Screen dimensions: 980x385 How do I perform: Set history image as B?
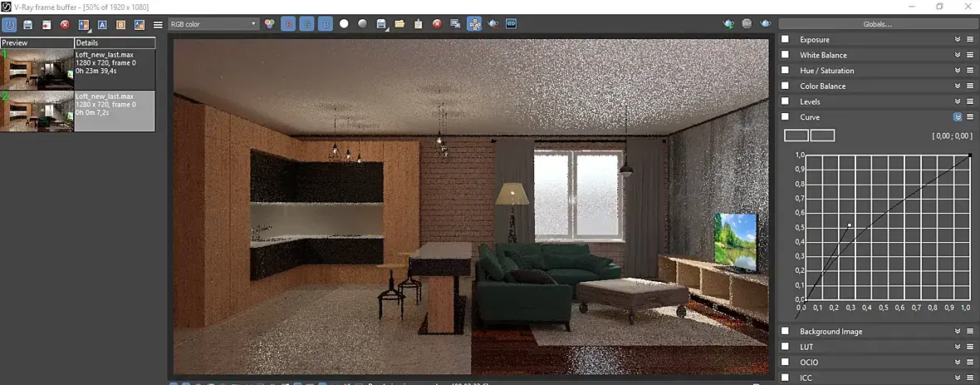pyautogui.click(x=121, y=24)
